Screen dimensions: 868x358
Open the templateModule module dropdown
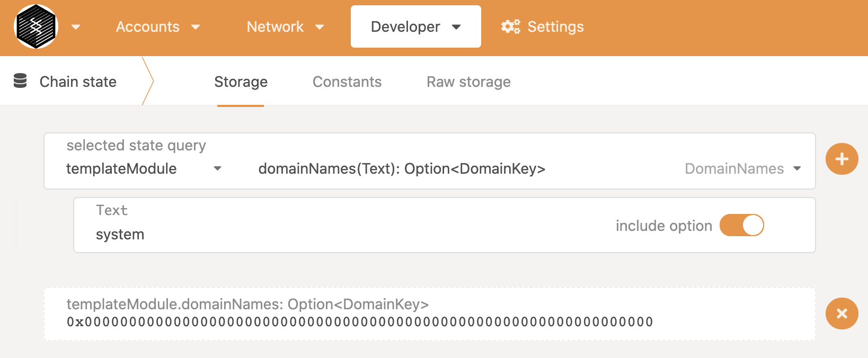(x=144, y=168)
